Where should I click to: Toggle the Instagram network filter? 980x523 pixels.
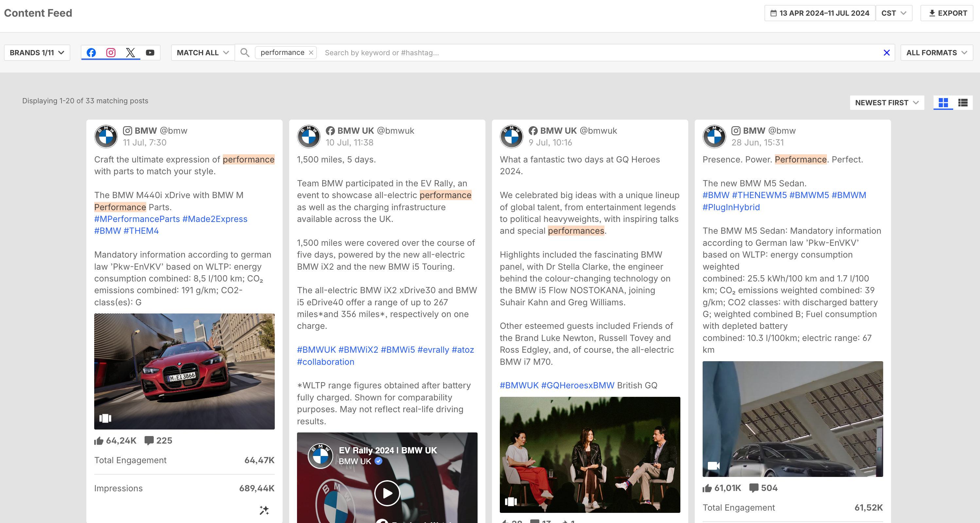pyautogui.click(x=111, y=52)
